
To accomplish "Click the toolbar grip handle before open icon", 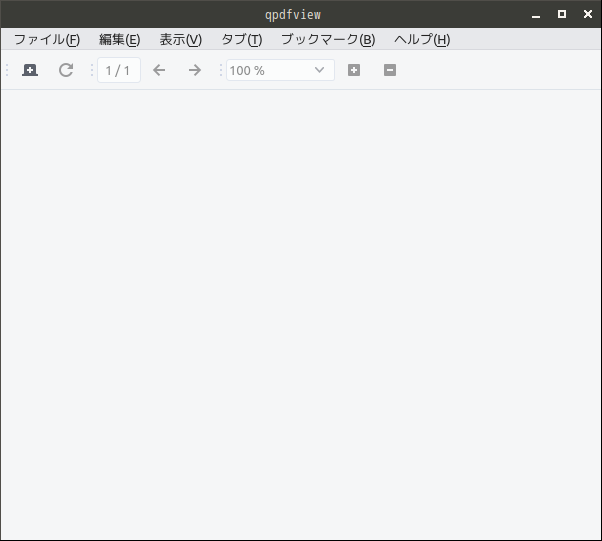I will coord(7,70).
